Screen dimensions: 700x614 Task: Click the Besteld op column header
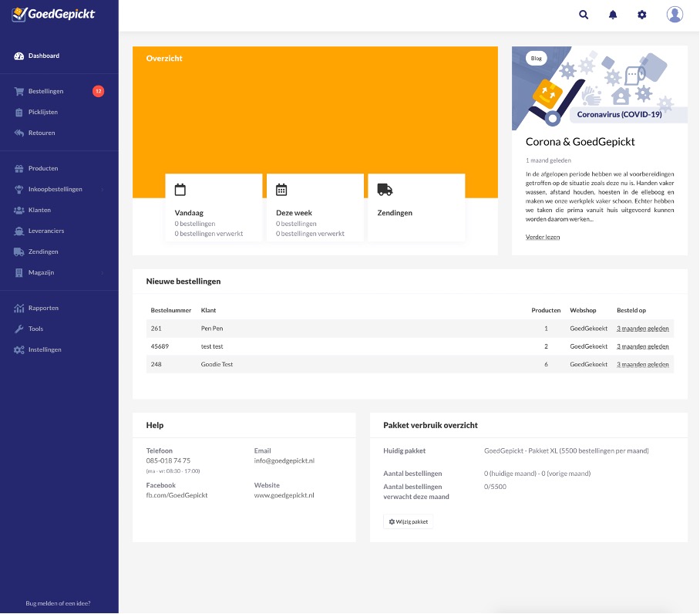click(631, 310)
